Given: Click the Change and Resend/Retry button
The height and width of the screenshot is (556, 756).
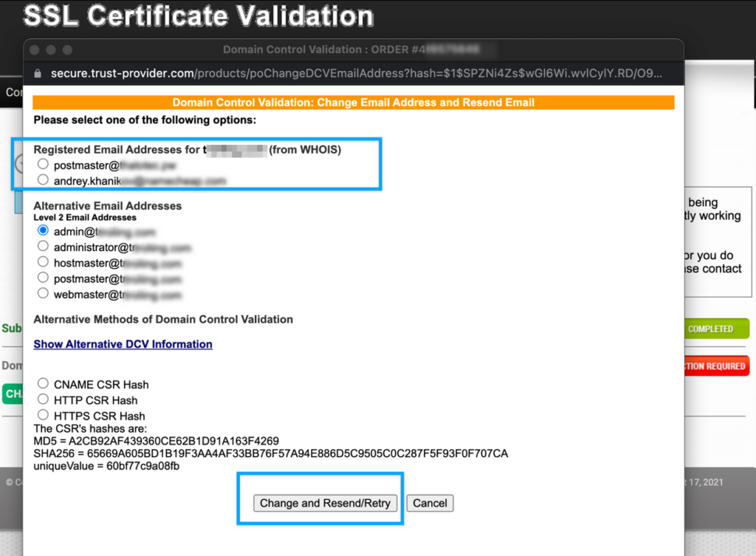Looking at the screenshot, I should pyautogui.click(x=325, y=503).
